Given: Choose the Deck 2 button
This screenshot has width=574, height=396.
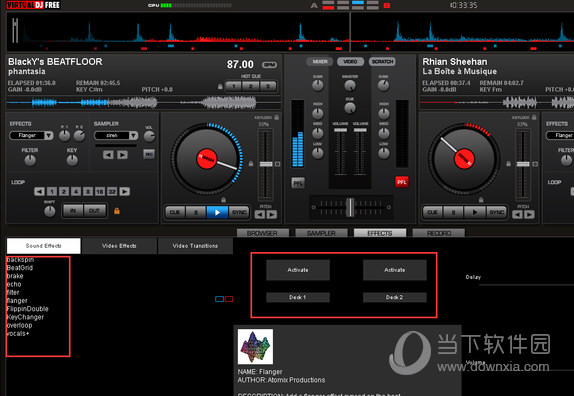Looking at the screenshot, I should click(395, 297).
